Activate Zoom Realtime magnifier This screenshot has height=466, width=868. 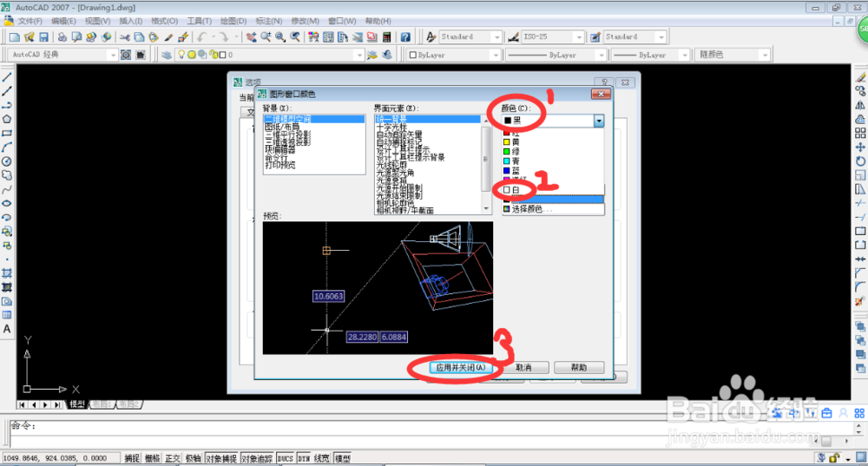tap(266, 37)
